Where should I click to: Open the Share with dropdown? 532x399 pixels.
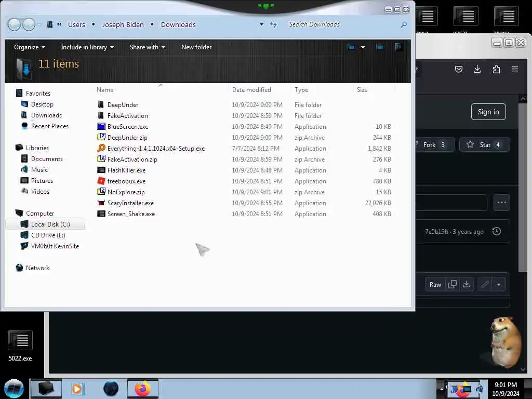147,47
